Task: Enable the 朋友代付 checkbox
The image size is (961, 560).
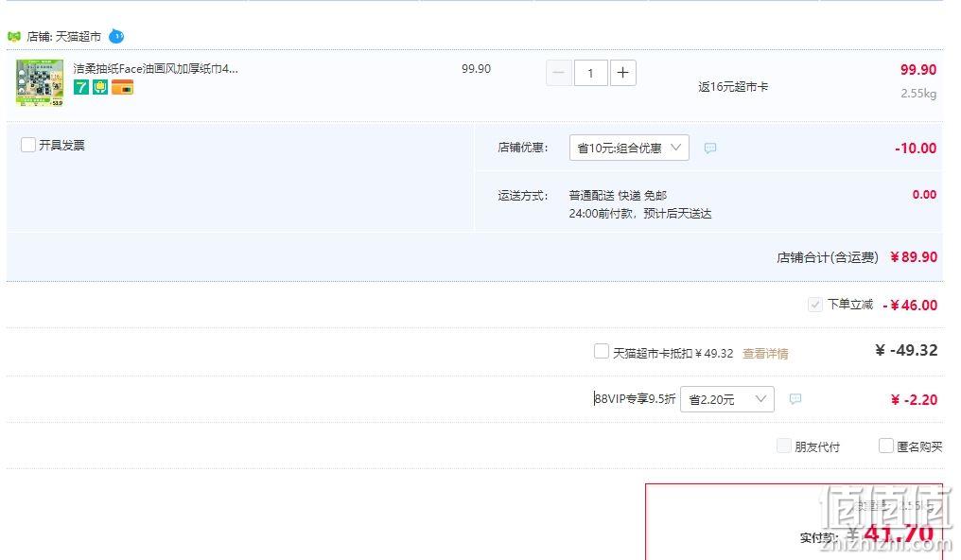Action: coord(783,446)
